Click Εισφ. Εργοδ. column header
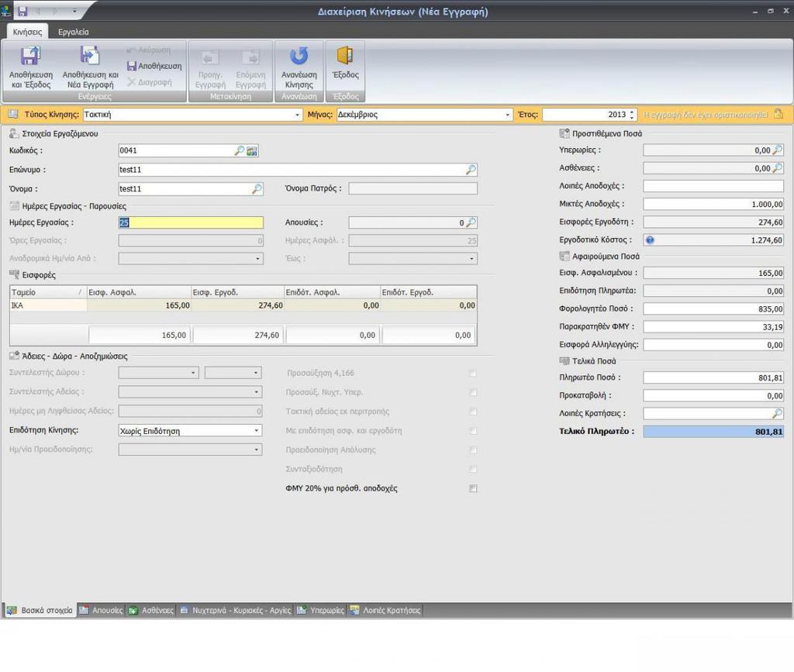The image size is (794, 672). point(237,292)
